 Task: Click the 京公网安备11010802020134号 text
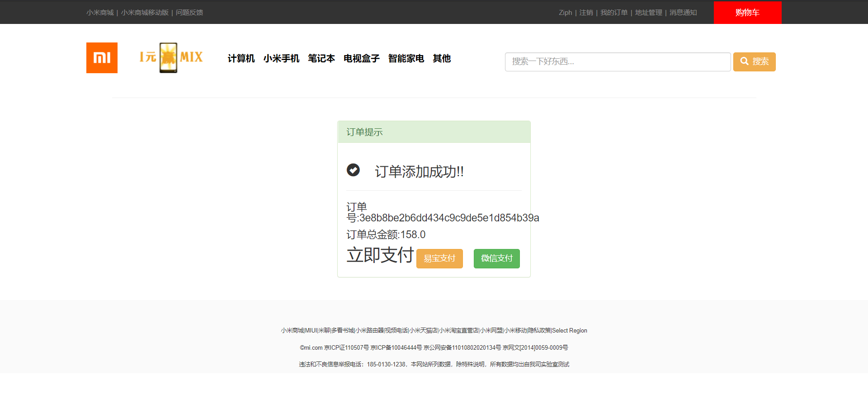point(462,347)
